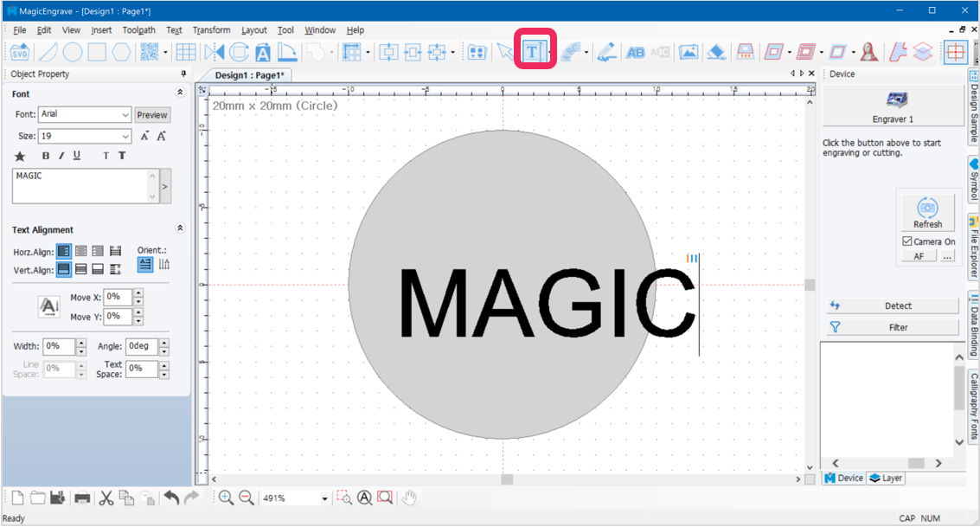Click the Cut scissors icon
Screen dimensions: 980x527
point(106,498)
